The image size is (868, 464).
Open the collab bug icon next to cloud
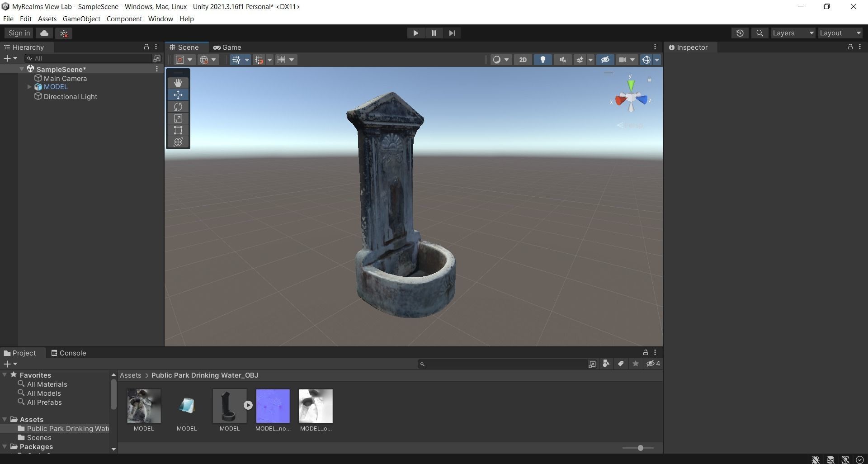point(64,33)
